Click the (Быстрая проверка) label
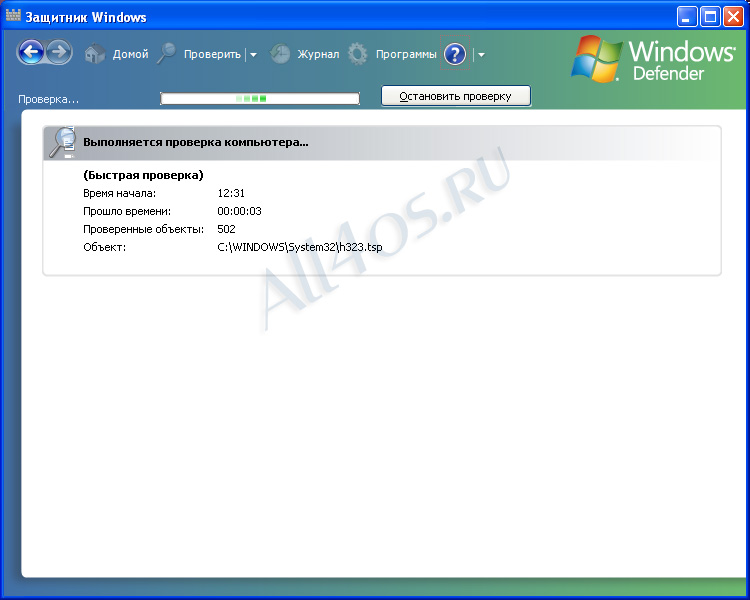The height and width of the screenshot is (600, 750). click(x=143, y=175)
